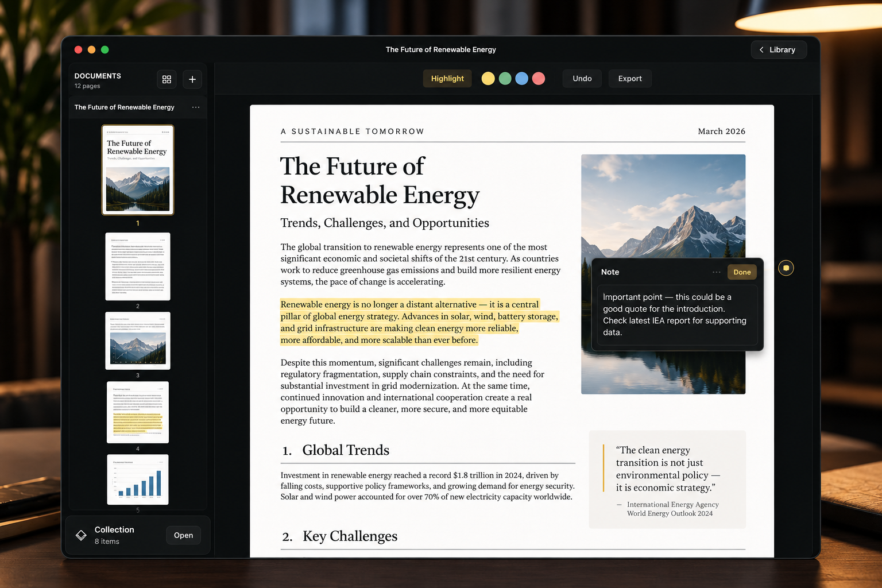Open options menu for The Future of Renewable Energy
Viewport: 882px width, 588px height.
click(196, 107)
